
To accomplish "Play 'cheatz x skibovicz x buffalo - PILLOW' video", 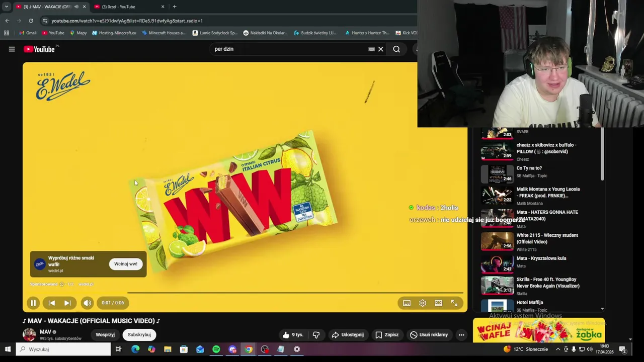I will point(546,148).
